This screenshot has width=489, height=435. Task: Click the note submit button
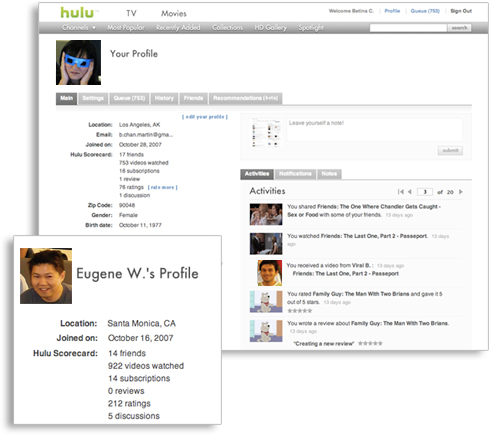pos(450,150)
